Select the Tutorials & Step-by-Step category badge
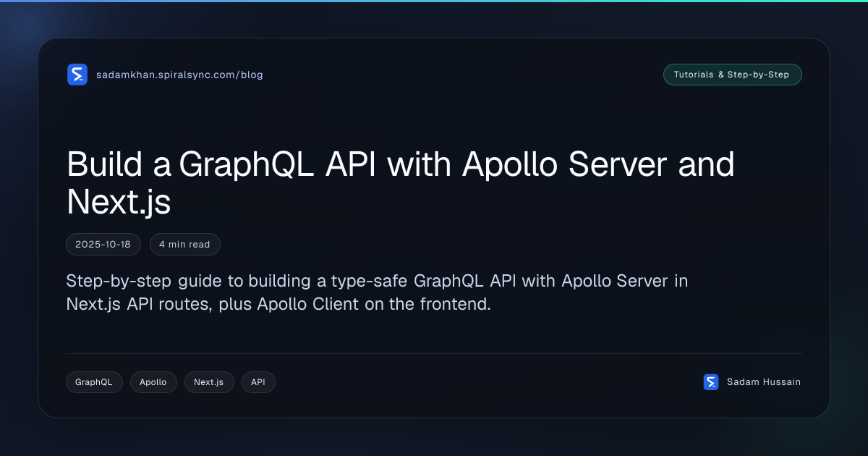This screenshot has height=456, width=868. tap(732, 75)
